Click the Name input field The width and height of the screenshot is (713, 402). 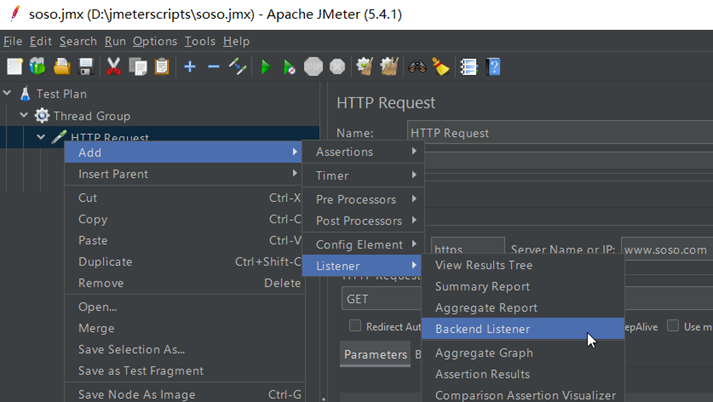point(560,133)
